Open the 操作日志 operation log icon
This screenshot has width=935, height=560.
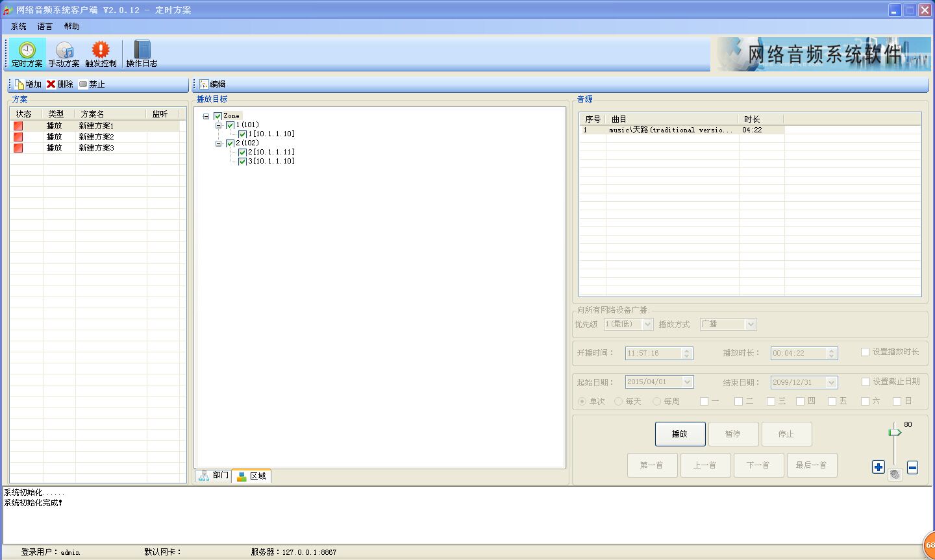click(142, 51)
